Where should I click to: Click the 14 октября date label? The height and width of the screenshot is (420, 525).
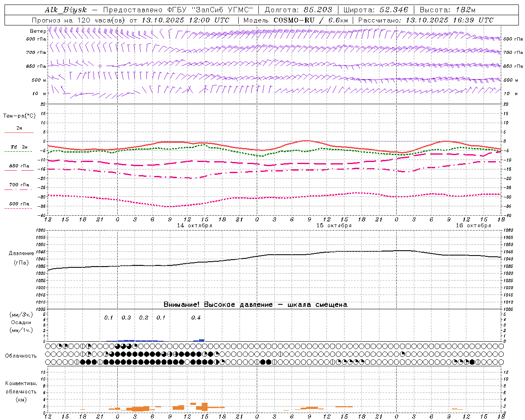tap(194, 226)
